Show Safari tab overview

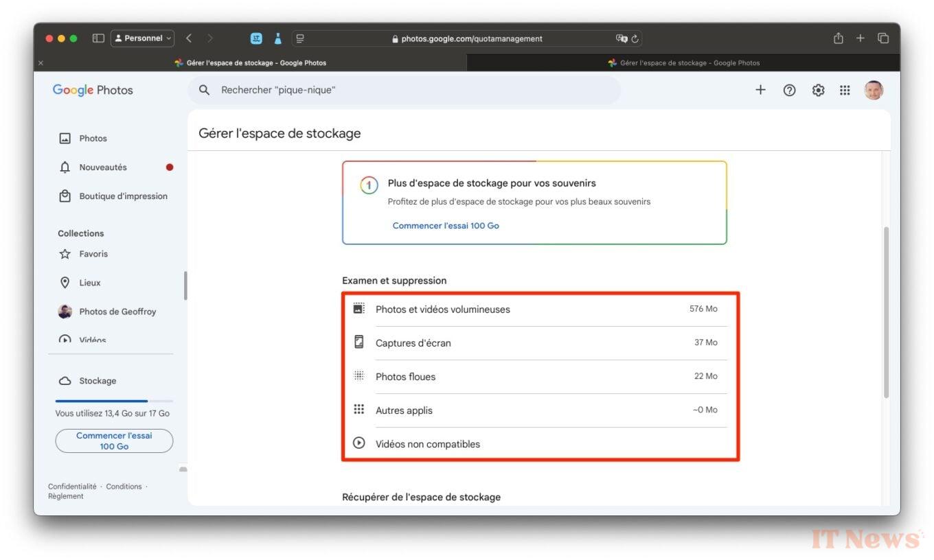(883, 38)
